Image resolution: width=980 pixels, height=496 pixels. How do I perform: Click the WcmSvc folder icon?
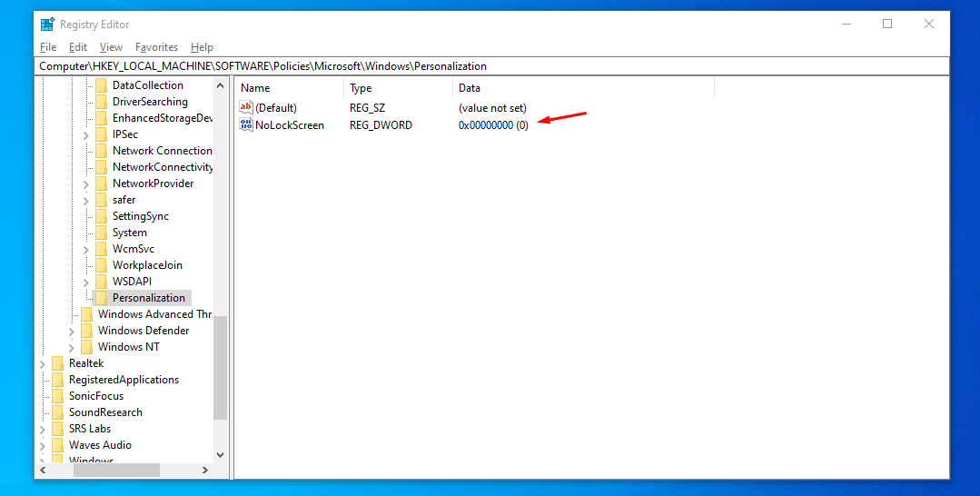pyautogui.click(x=101, y=248)
